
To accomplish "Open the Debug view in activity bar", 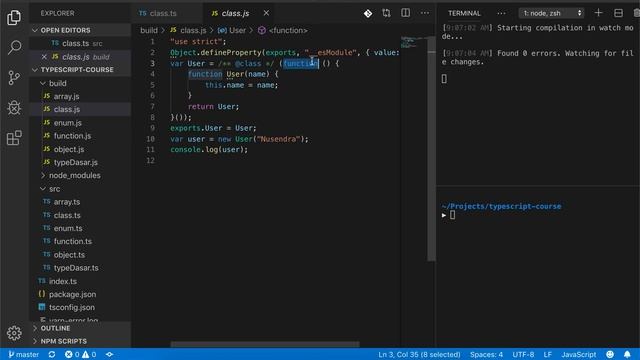I will 14,108.
